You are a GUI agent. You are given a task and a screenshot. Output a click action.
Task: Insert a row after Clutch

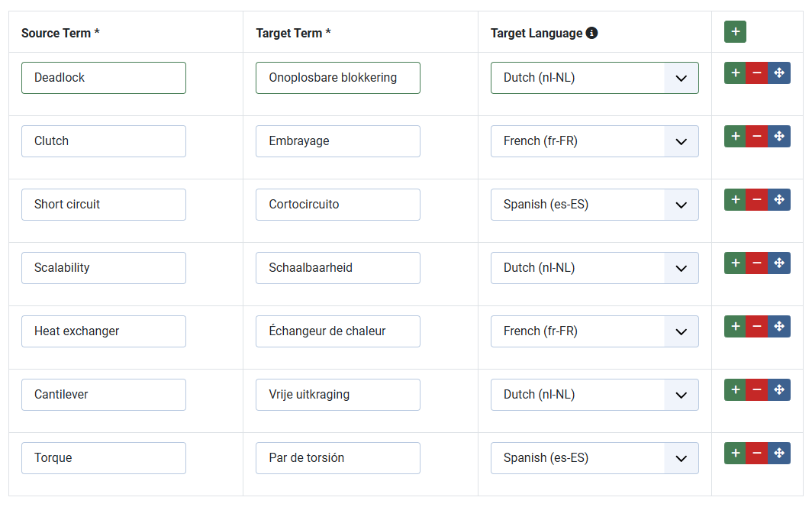coord(735,137)
